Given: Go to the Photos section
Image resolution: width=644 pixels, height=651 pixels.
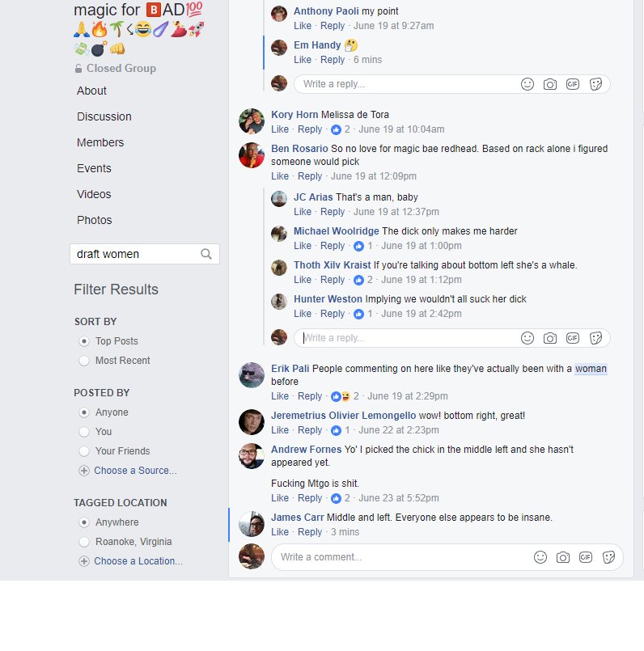Looking at the screenshot, I should click(95, 220).
